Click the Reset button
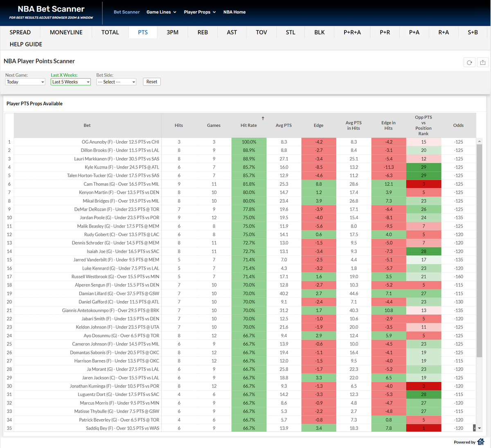This screenshot has height=448, width=491. point(151,81)
